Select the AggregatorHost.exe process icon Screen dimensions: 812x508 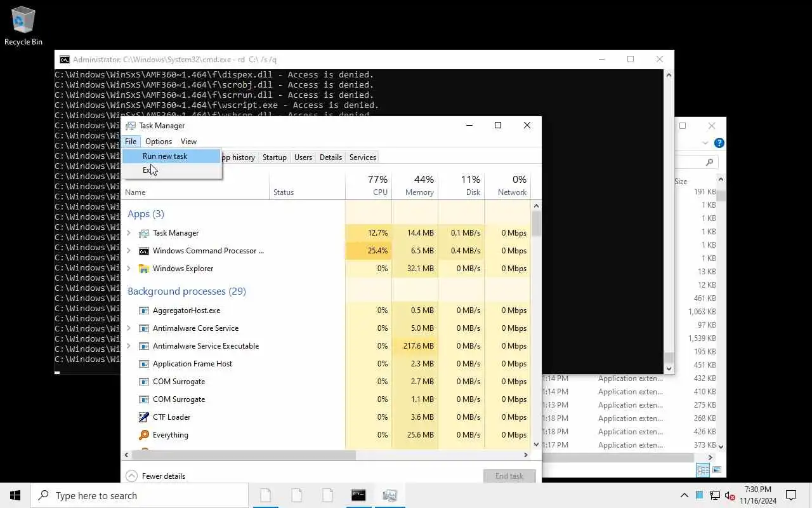click(x=144, y=311)
